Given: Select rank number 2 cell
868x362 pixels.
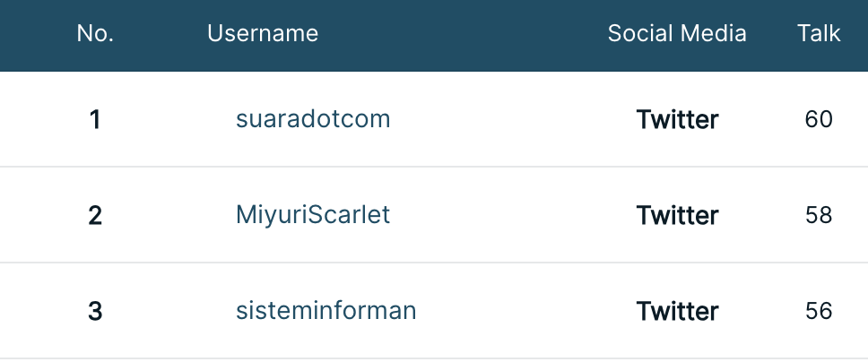Looking at the screenshot, I should click(95, 215).
